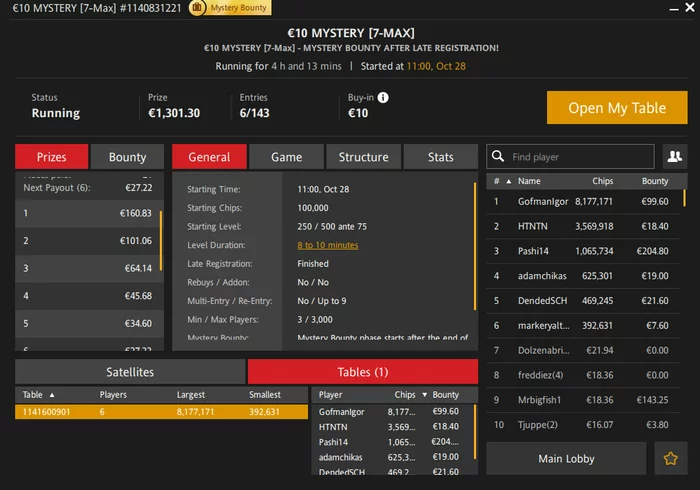
Task: Click the Player column header
Action: tap(330, 394)
